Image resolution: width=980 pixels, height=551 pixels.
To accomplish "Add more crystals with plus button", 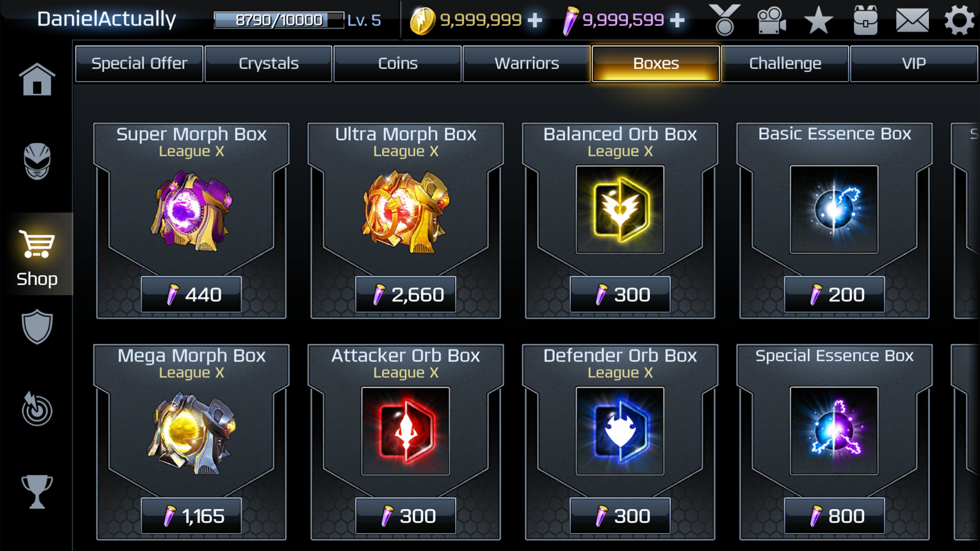I will coord(677,20).
